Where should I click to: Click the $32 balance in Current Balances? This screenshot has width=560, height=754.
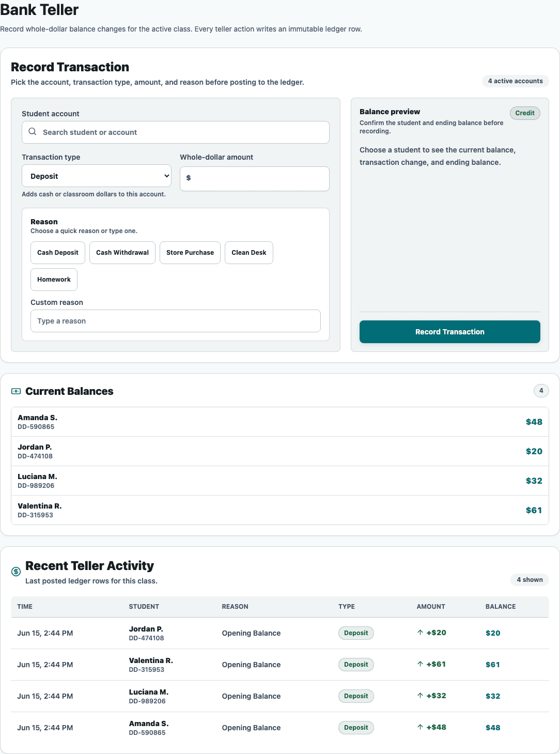click(x=534, y=481)
